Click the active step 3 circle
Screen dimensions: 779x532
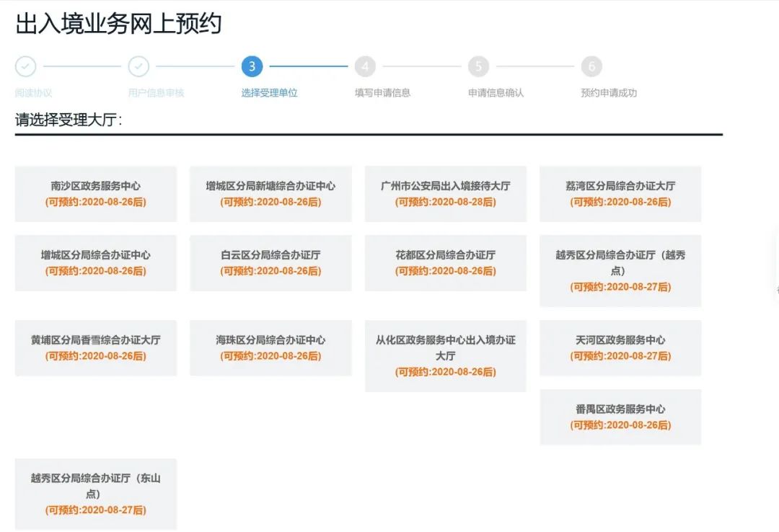(252, 67)
